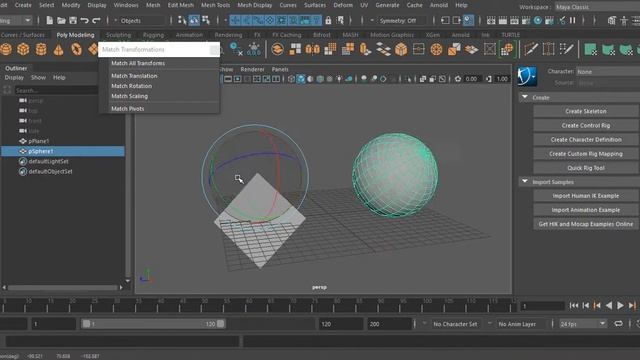Click the orange wheel shelf icon

tap(436, 49)
